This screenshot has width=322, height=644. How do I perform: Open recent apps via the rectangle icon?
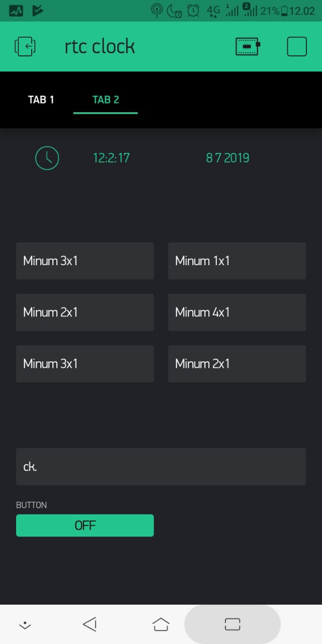(232, 624)
